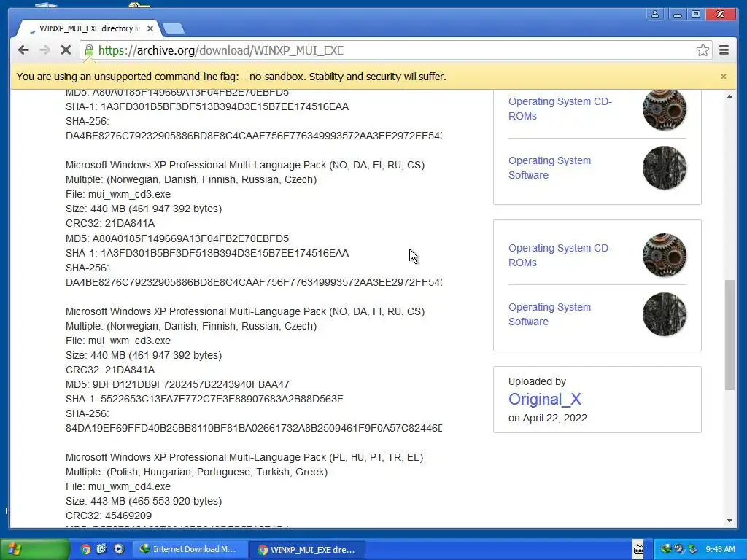This screenshot has width=747, height=560.
Task: Launch Chrome from the quick launch bar
Action: coord(85,549)
